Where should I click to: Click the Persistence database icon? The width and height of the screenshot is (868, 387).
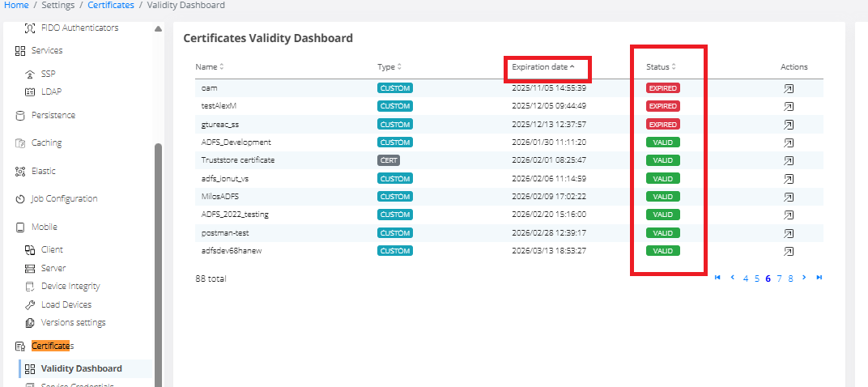(x=20, y=116)
